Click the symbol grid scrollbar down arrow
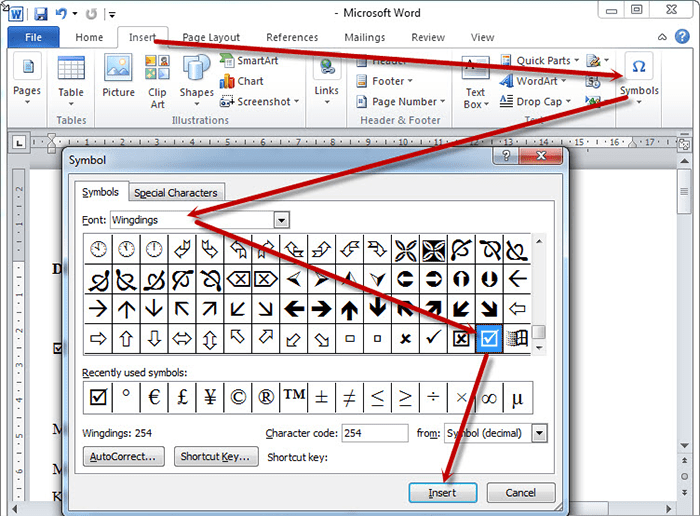700x516 pixels. pos(539,348)
